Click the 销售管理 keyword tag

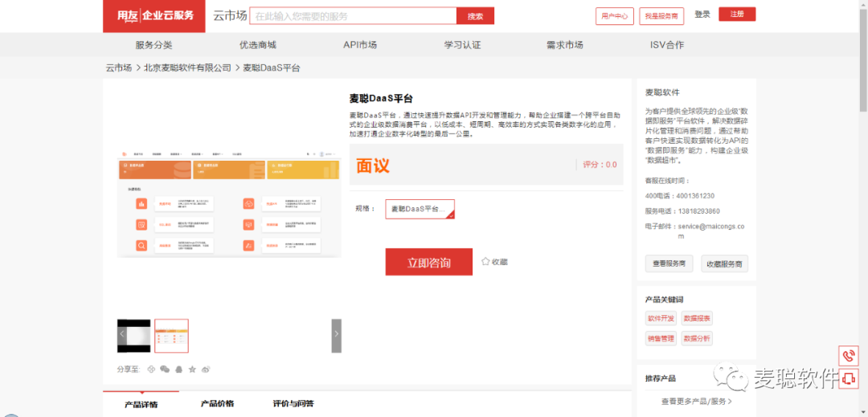tap(661, 338)
